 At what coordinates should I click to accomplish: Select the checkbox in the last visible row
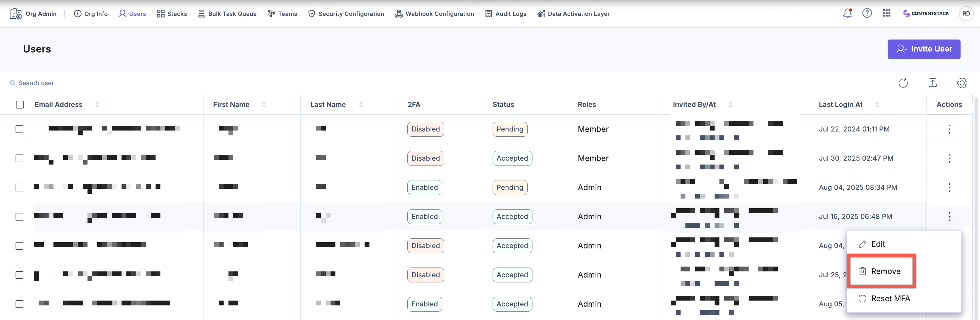(19, 304)
